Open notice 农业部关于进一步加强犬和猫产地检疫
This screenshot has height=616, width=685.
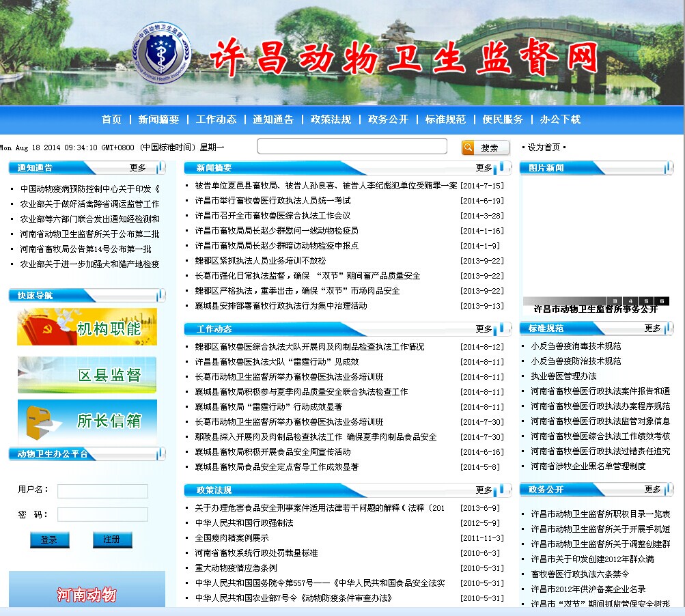coord(89,264)
